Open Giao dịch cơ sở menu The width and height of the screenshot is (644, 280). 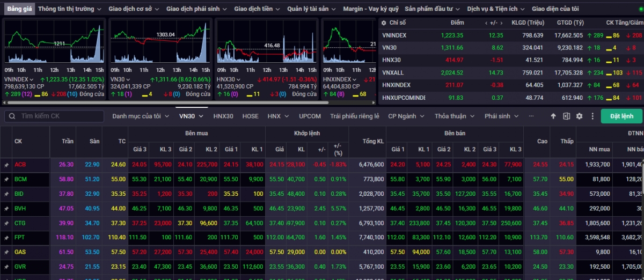pos(134,9)
